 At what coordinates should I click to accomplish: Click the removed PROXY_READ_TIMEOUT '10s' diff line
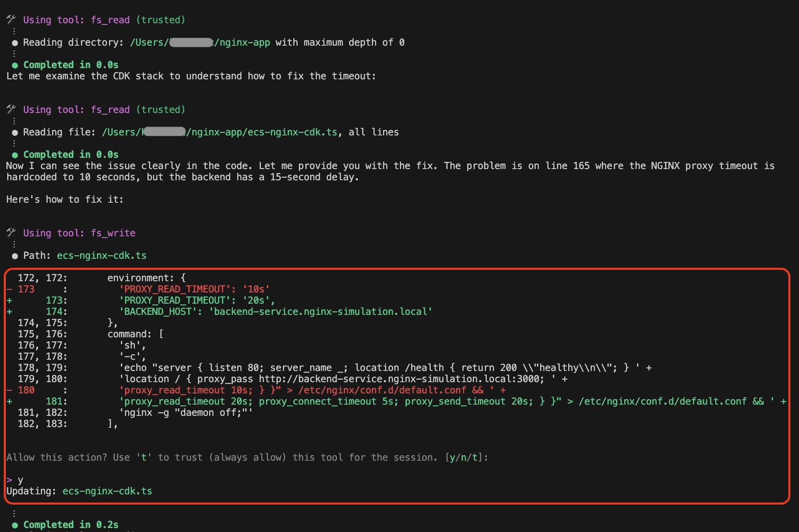[192, 289]
